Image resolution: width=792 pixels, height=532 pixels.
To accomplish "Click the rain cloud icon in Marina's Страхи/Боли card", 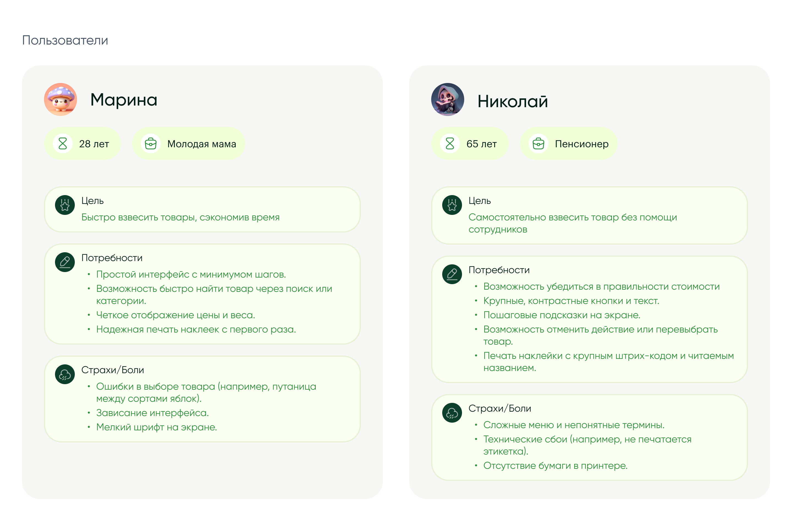I will pos(65,374).
